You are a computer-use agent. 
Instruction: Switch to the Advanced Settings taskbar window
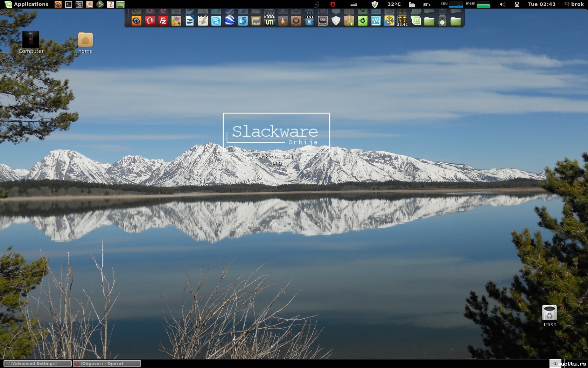(37, 363)
